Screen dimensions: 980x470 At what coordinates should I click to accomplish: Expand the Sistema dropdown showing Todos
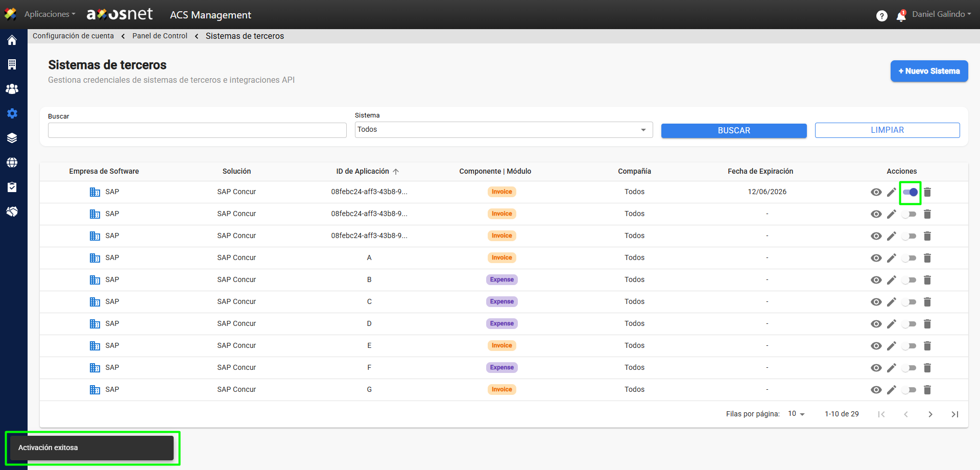coord(504,130)
